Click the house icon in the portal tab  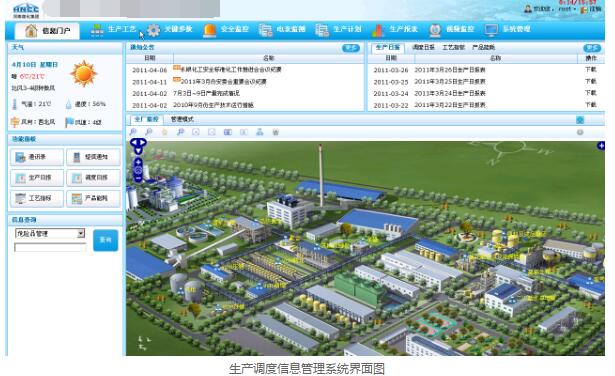coord(31,31)
